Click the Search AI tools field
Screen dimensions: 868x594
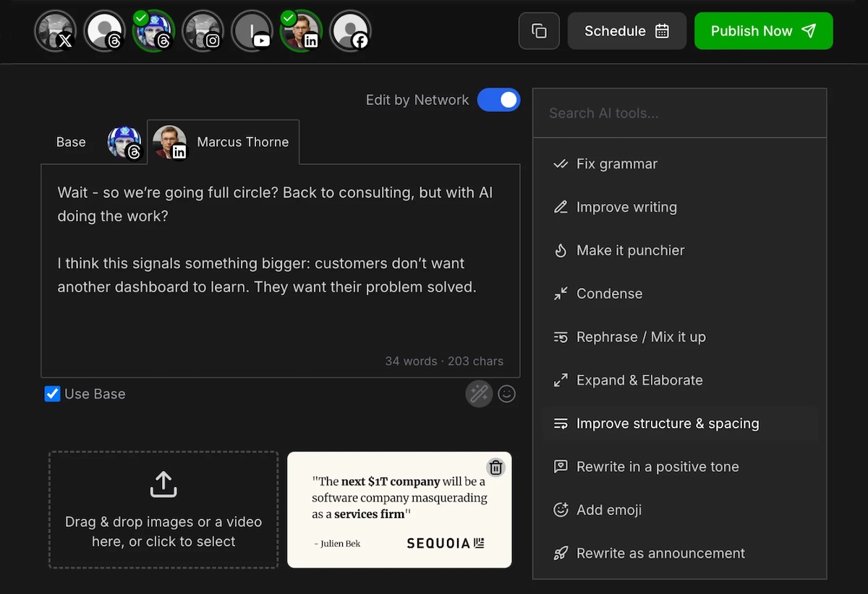point(680,113)
